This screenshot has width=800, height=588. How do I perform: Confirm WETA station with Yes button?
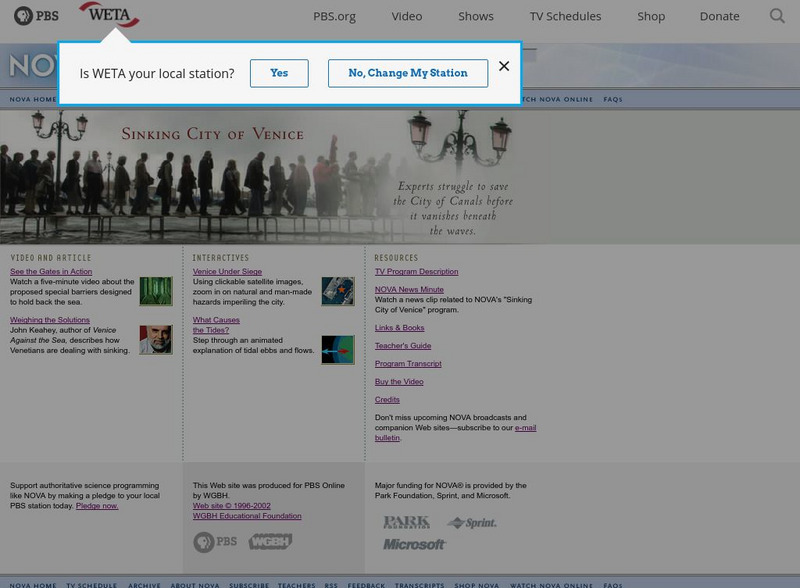(x=279, y=73)
